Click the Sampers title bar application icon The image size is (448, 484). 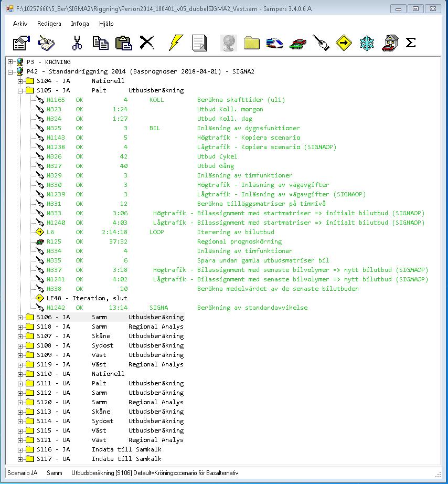click(10, 8)
